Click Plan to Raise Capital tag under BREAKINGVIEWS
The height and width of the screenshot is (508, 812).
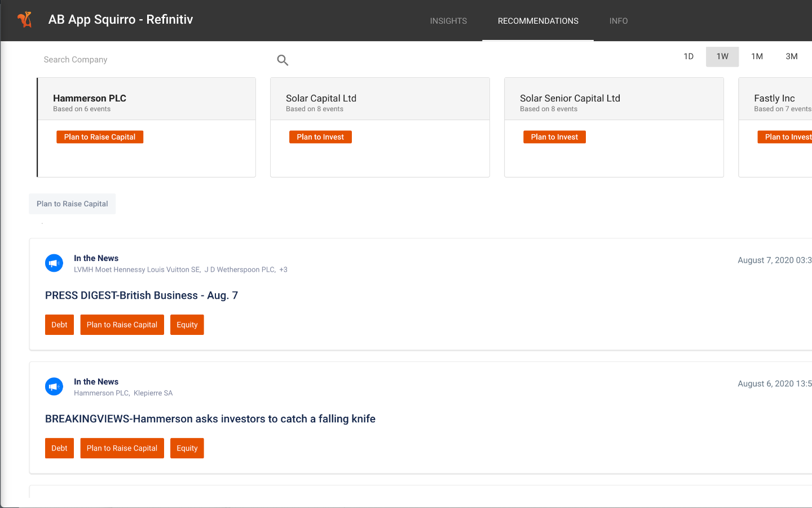122,448
